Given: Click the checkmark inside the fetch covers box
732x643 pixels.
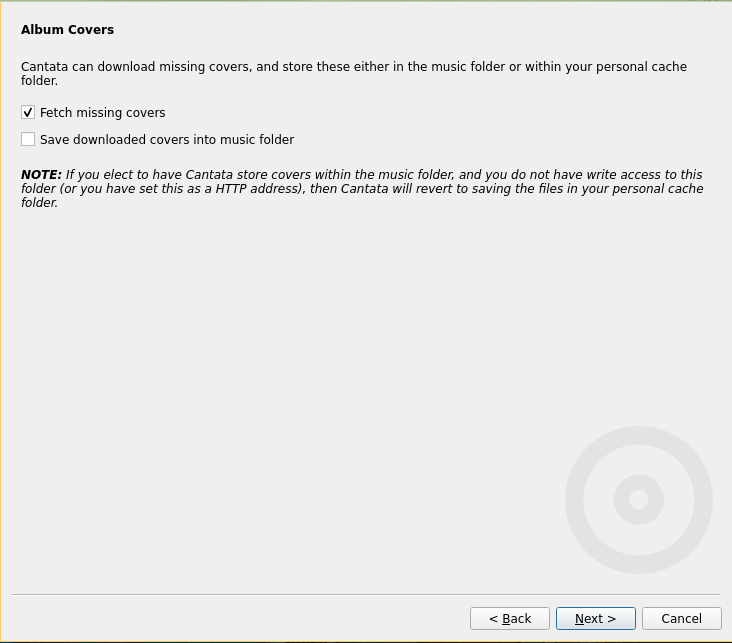Looking at the screenshot, I should [28, 113].
